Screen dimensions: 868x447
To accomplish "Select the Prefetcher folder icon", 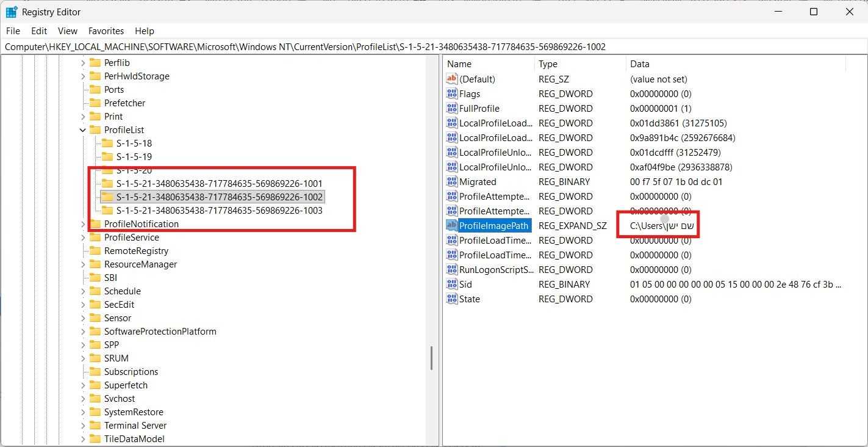I will coord(95,103).
